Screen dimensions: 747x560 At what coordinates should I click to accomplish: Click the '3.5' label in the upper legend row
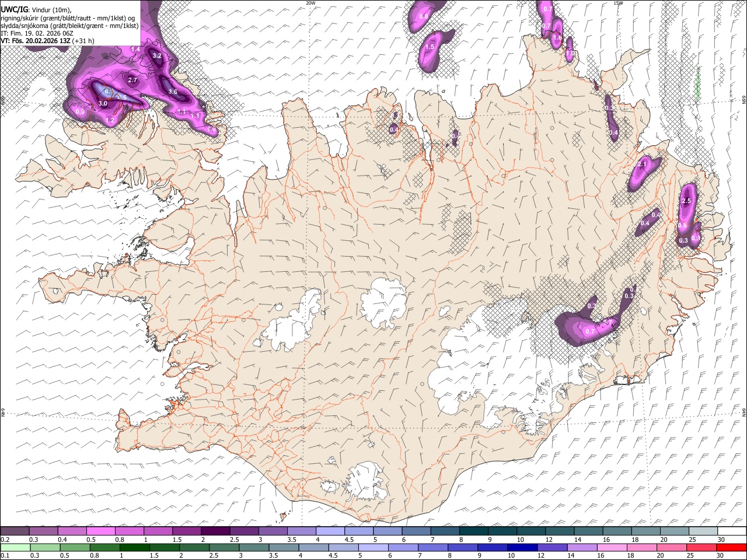[x=292, y=540]
